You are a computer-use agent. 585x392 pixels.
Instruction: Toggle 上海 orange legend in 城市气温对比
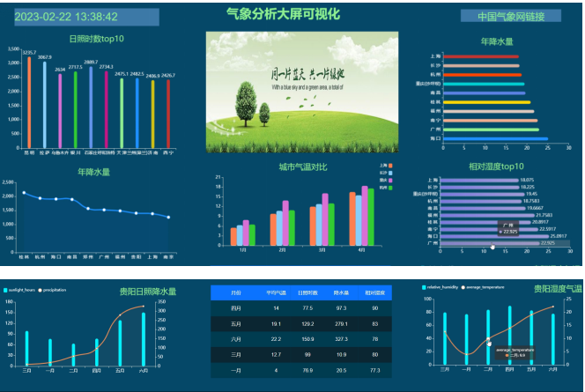click(386, 166)
